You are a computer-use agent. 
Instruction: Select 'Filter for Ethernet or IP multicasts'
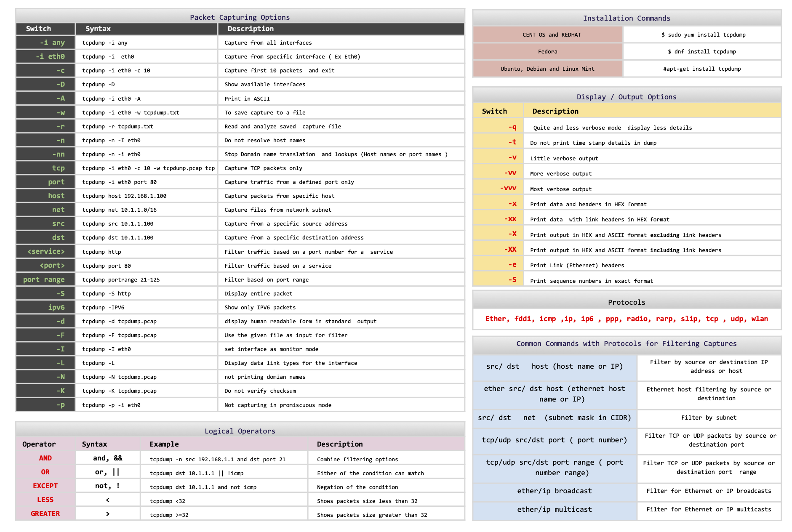pyautogui.click(x=709, y=510)
